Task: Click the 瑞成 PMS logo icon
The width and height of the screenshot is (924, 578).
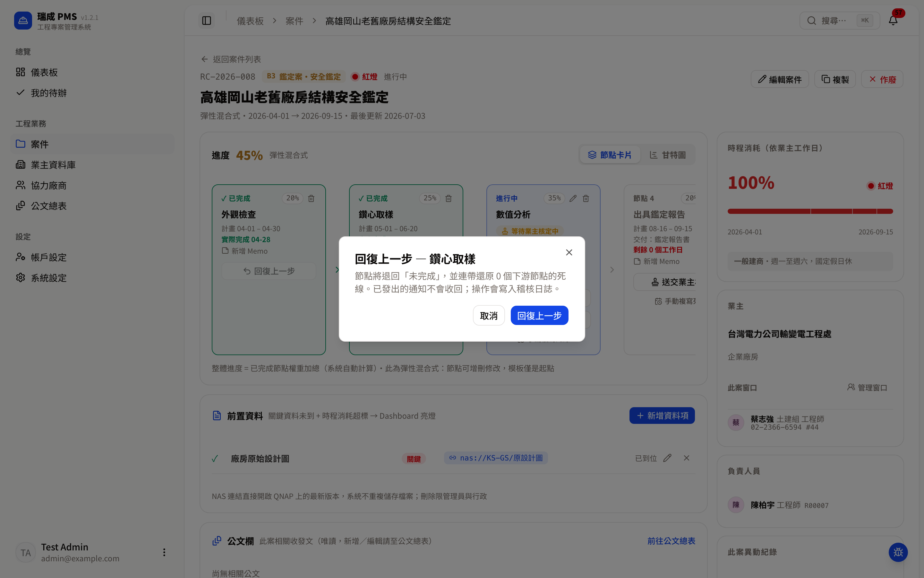Action: click(23, 21)
